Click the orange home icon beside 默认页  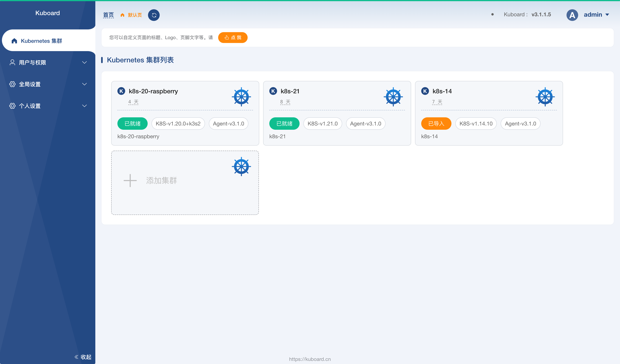[122, 15]
